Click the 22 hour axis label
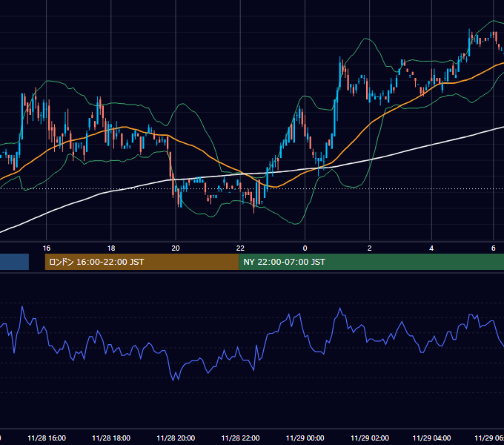This screenshot has height=445, width=504. (240, 248)
